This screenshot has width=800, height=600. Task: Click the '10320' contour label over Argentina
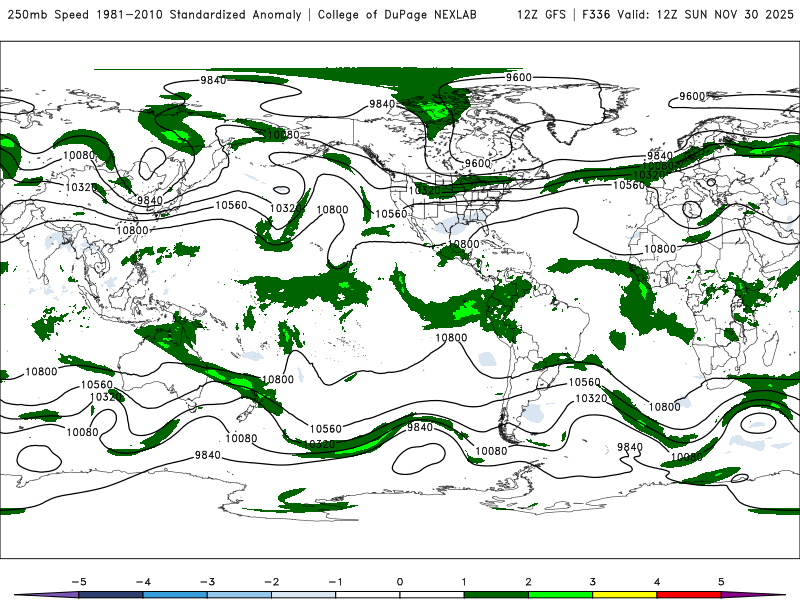591,398
